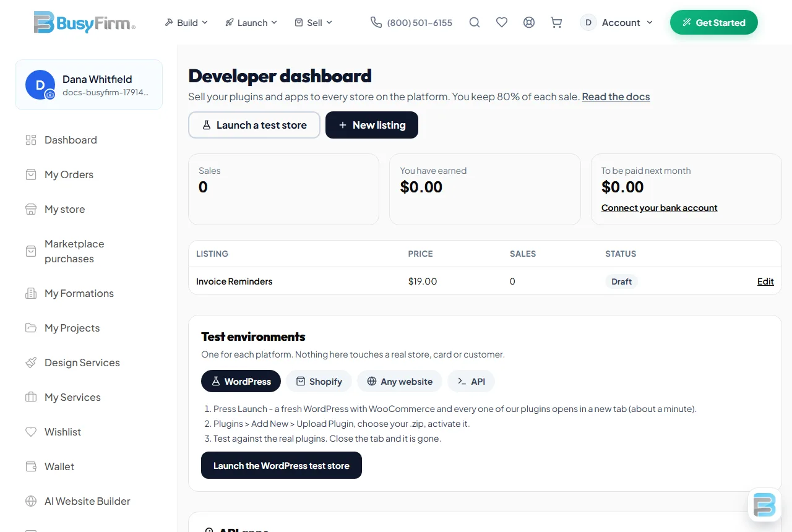792x532 pixels.
Task: Switch to the WordPress test environment tab
Action: tap(241, 381)
